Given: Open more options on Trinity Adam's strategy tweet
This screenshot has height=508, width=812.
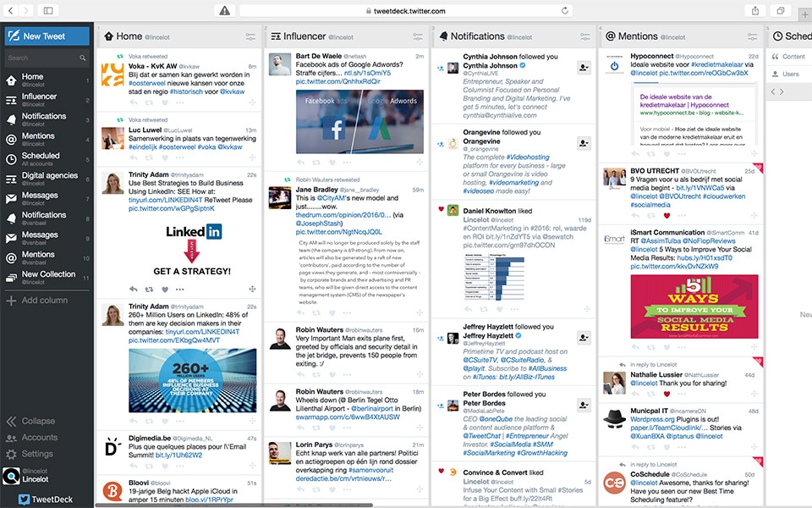Looking at the screenshot, I should tap(179, 290).
